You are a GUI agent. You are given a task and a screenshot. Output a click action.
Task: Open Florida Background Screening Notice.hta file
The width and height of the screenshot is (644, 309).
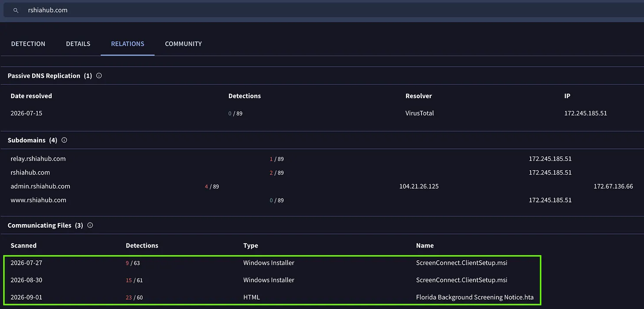click(475, 297)
